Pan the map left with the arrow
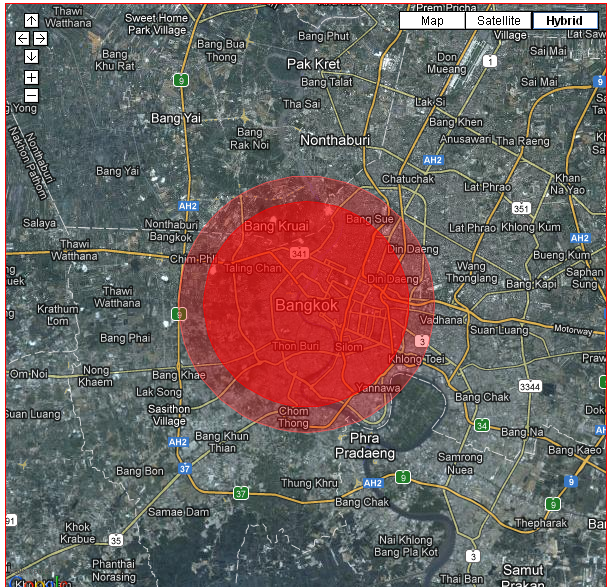615x587 pixels. [x=22, y=38]
